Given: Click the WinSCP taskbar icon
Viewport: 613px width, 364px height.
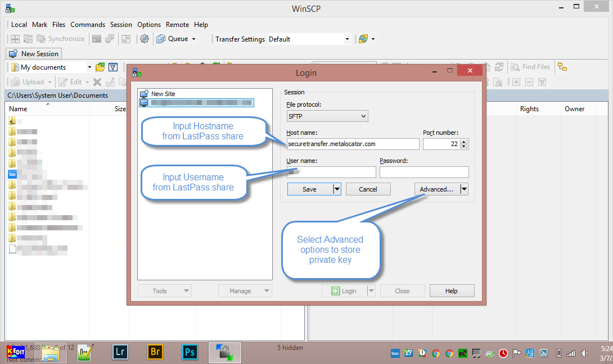Looking at the screenshot, I should [x=224, y=353].
